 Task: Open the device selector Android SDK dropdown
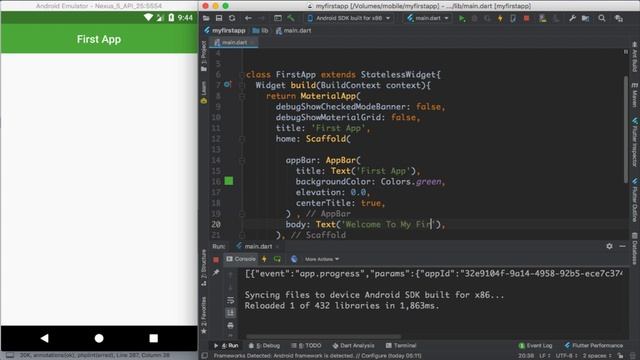[x=349, y=18]
